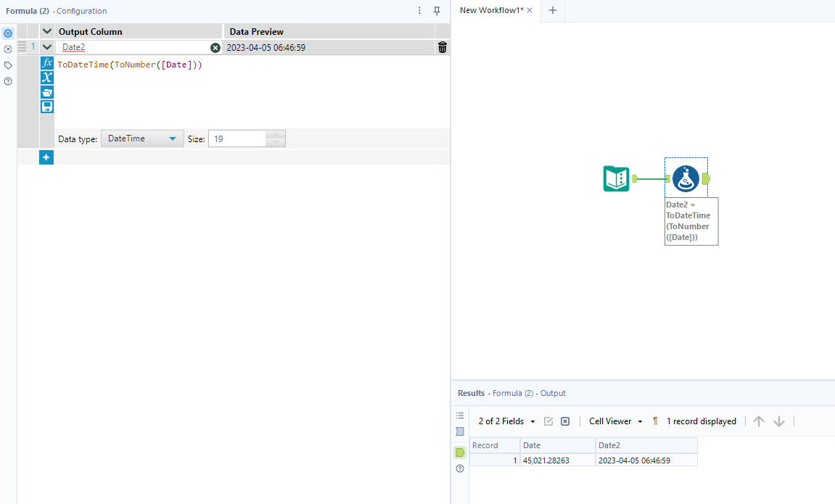Open the Cell Viewer dropdown
This screenshot has height=504, width=835.
click(616, 421)
